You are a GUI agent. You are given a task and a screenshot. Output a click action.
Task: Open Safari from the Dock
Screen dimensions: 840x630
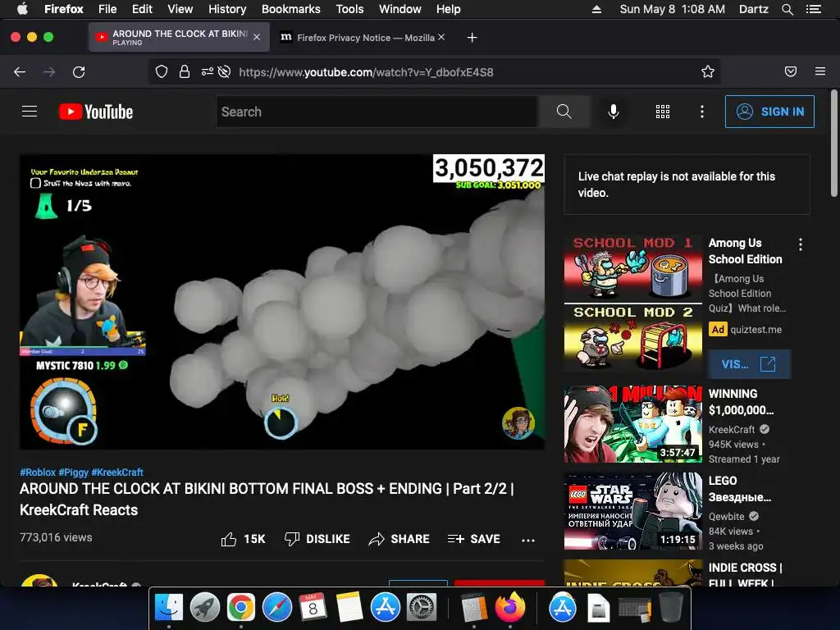click(x=277, y=608)
